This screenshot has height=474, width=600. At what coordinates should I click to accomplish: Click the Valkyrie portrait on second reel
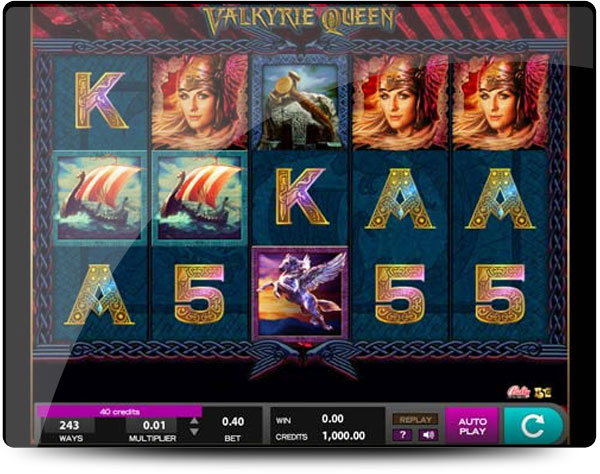coord(200,101)
